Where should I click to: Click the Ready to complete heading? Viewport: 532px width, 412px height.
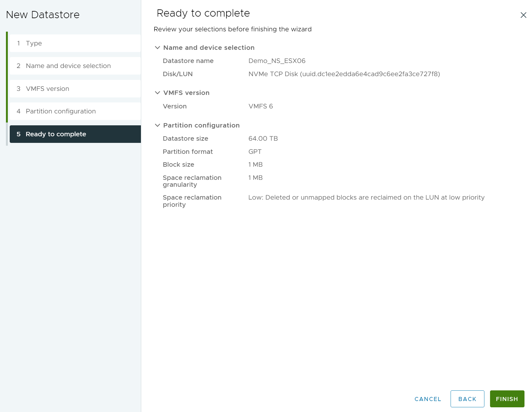pos(203,13)
